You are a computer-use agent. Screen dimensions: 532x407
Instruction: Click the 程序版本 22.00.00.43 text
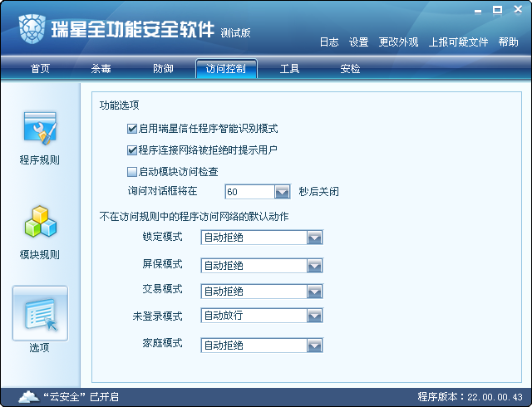(470, 397)
